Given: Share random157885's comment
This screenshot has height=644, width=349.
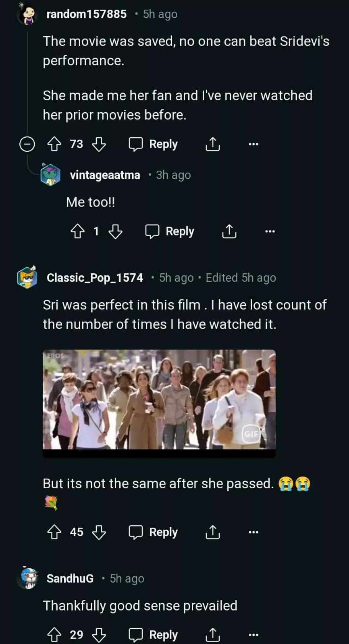Looking at the screenshot, I should click(x=213, y=144).
